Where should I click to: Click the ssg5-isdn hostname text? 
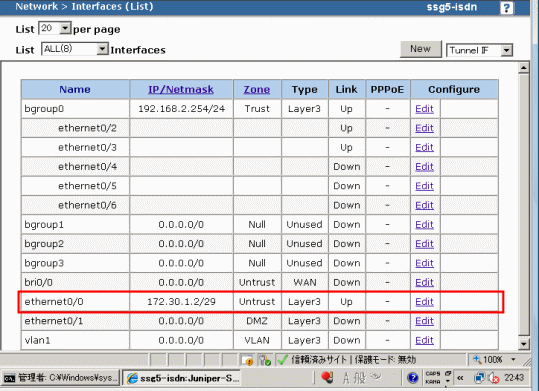pyautogui.click(x=452, y=7)
